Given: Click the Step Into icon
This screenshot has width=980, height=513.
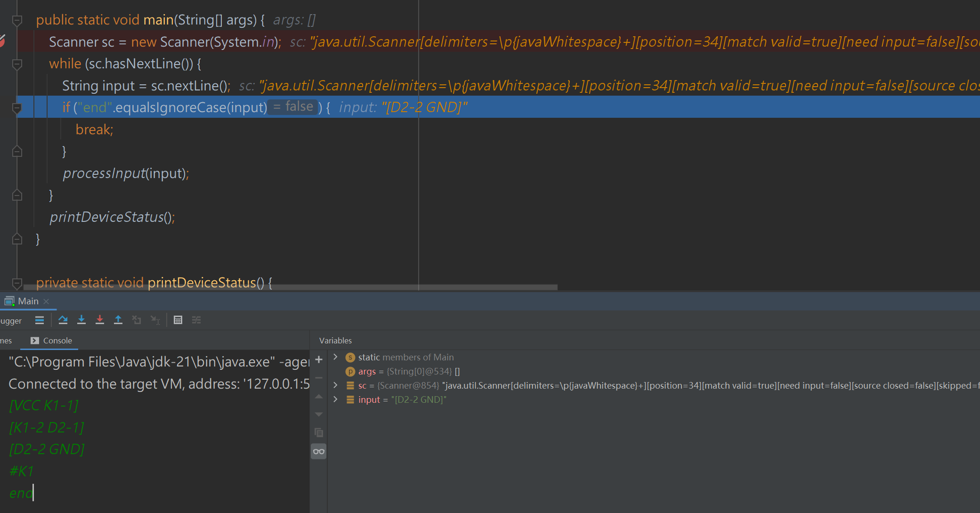Looking at the screenshot, I should [x=81, y=320].
